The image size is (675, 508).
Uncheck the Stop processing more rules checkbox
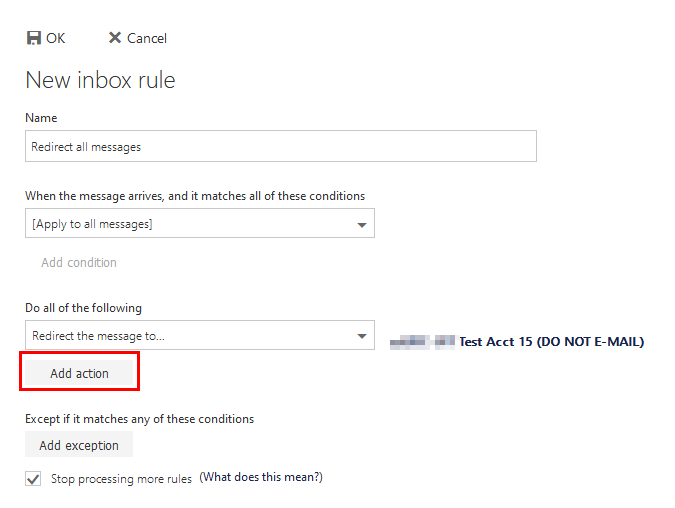point(34,479)
